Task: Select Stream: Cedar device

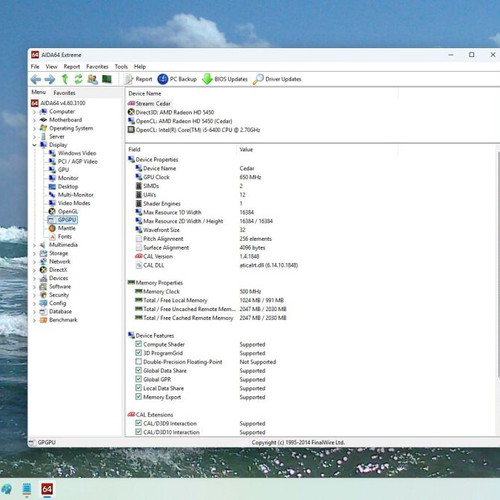Action: [x=149, y=104]
